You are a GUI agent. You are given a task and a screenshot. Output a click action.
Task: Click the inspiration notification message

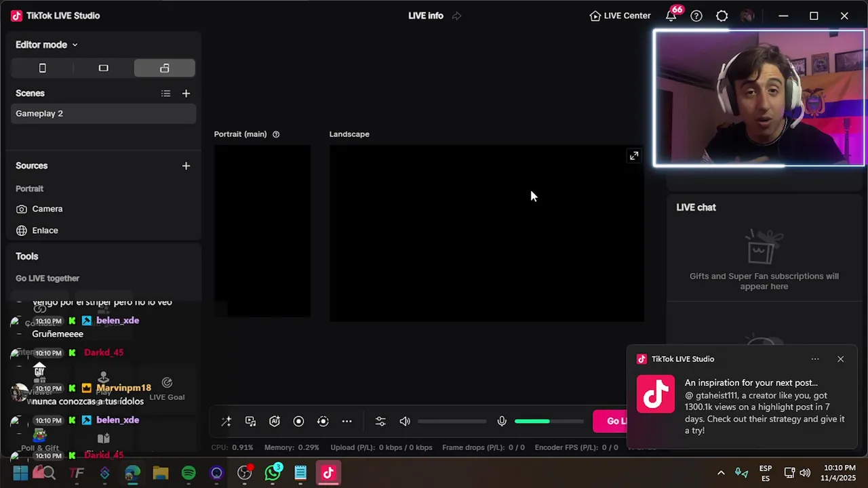764,407
